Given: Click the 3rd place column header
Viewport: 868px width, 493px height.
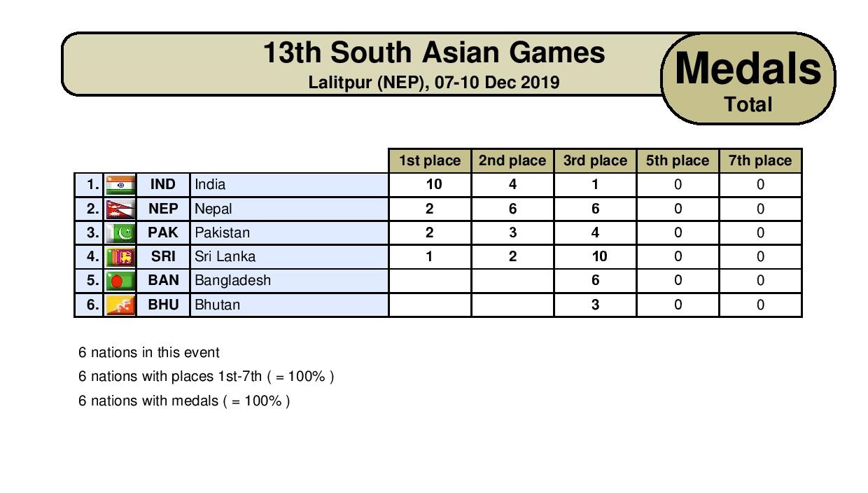Looking at the screenshot, I should [595, 160].
